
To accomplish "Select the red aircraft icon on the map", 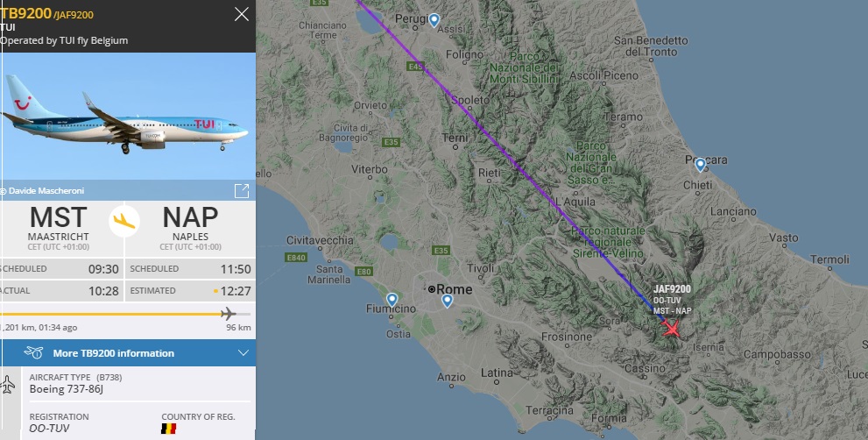I will 672,329.
